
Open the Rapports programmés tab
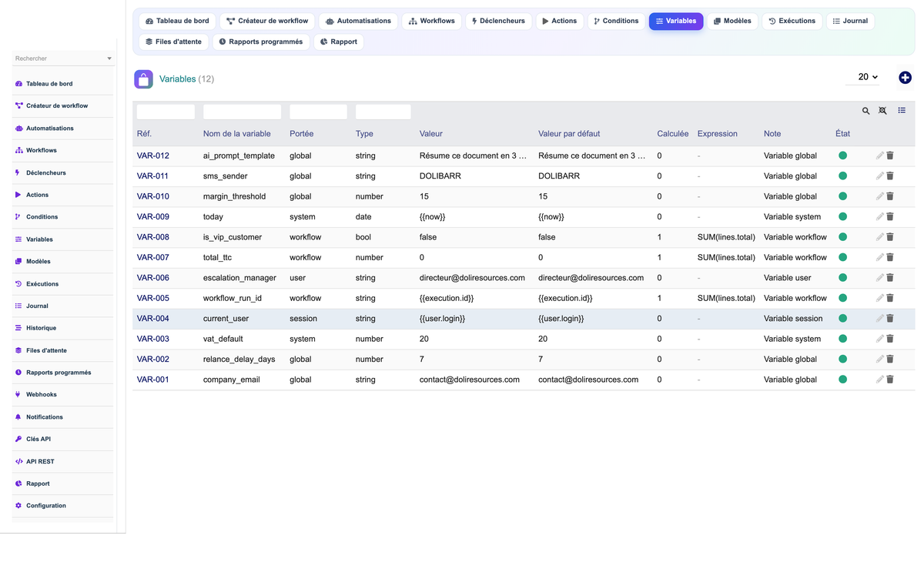tap(260, 42)
